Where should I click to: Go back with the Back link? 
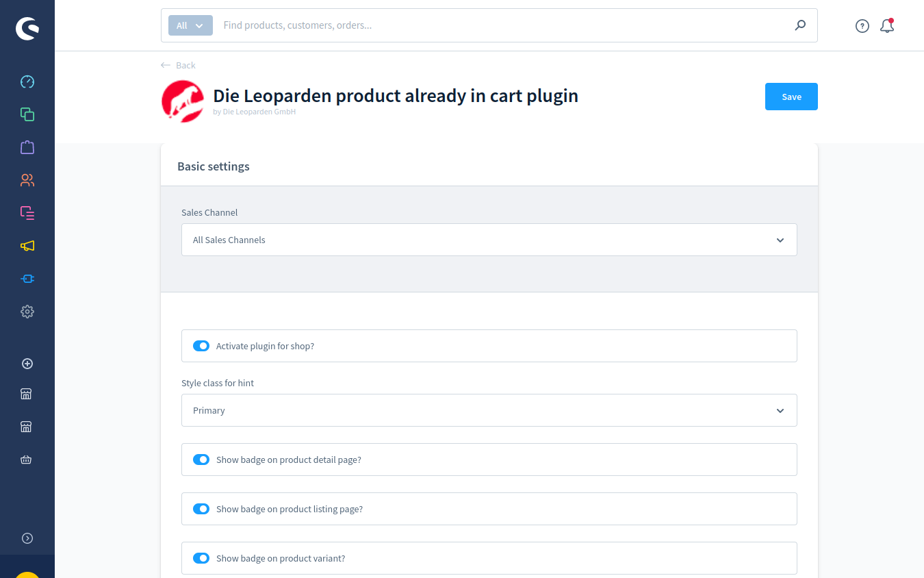tap(178, 65)
